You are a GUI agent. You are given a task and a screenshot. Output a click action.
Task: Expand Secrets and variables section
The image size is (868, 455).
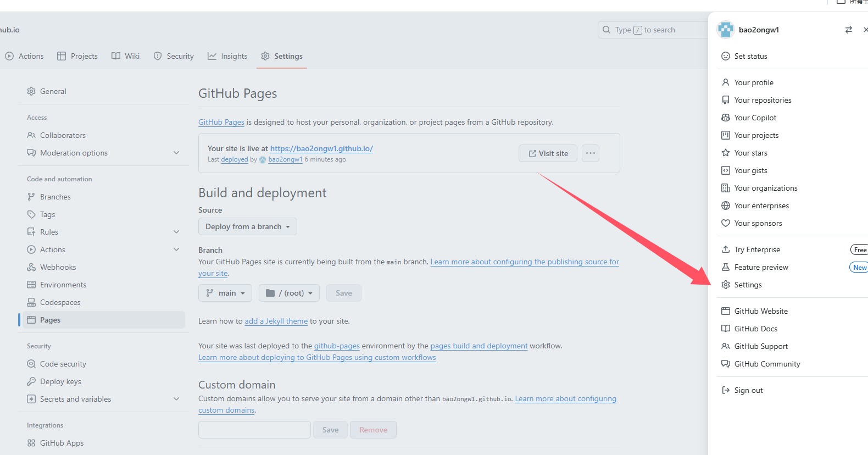(176, 399)
